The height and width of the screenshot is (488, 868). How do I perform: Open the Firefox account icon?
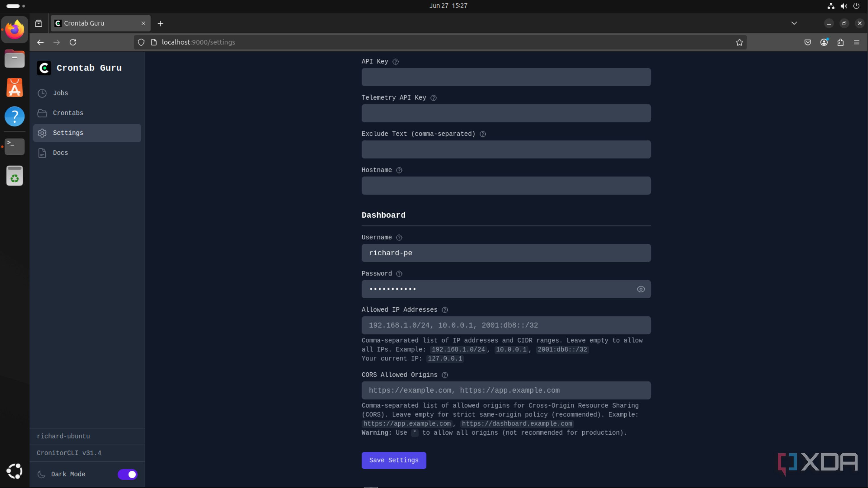[824, 42]
